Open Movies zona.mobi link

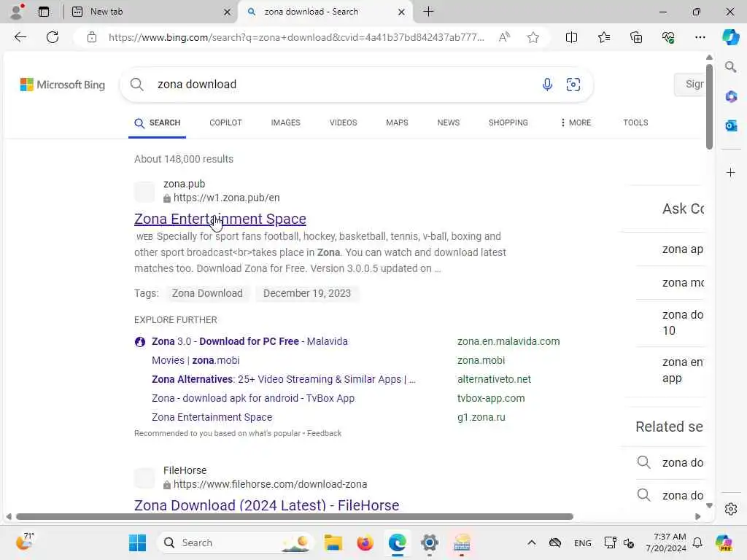point(196,360)
